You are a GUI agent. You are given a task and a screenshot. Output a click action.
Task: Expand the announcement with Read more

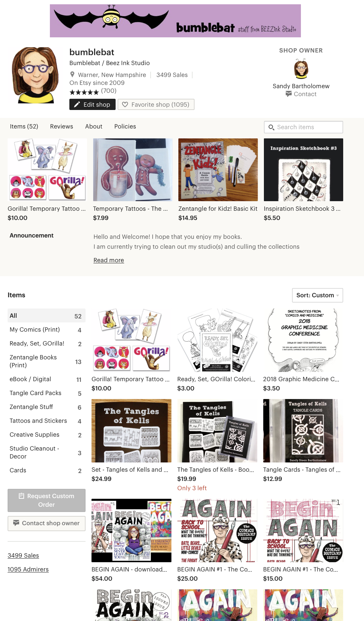(109, 260)
